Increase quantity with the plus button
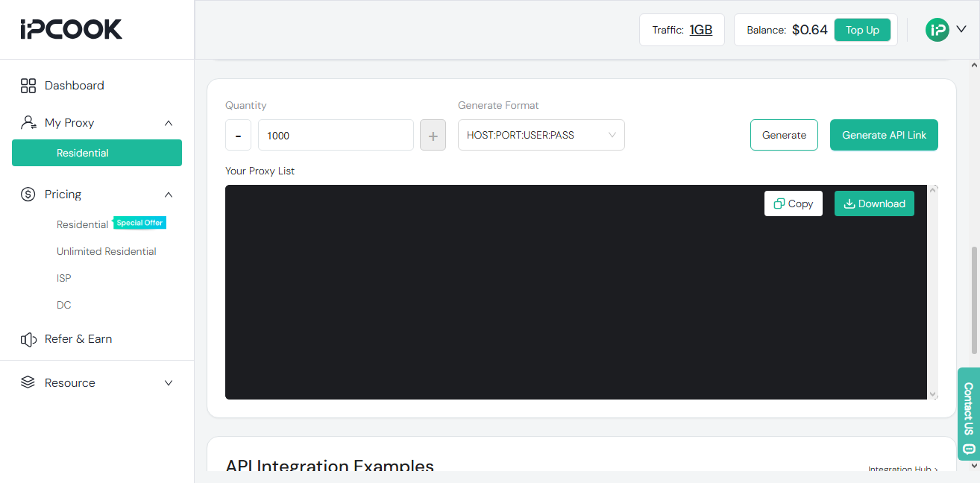The height and width of the screenshot is (483, 980). 433,135
